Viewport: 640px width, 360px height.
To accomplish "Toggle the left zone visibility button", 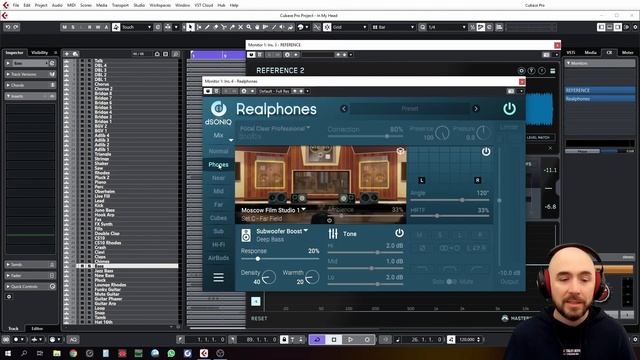I will point(601,27).
